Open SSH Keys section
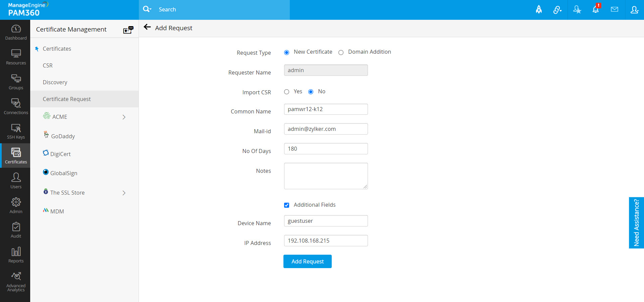The image size is (644, 302). click(x=16, y=131)
